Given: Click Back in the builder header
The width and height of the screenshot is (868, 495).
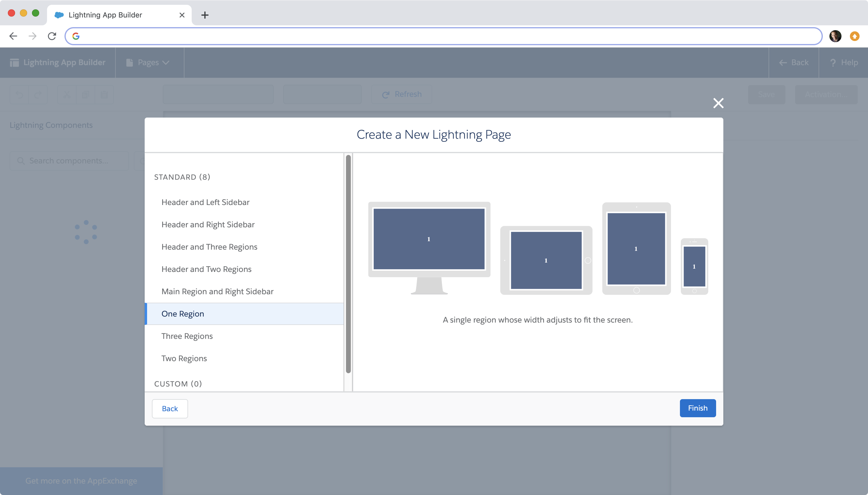Looking at the screenshot, I should click(794, 63).
